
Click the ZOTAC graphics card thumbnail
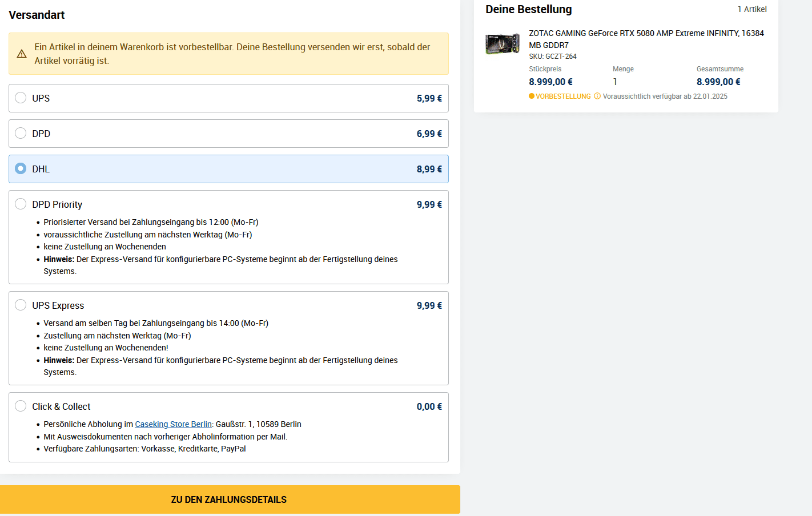point(503,44)
